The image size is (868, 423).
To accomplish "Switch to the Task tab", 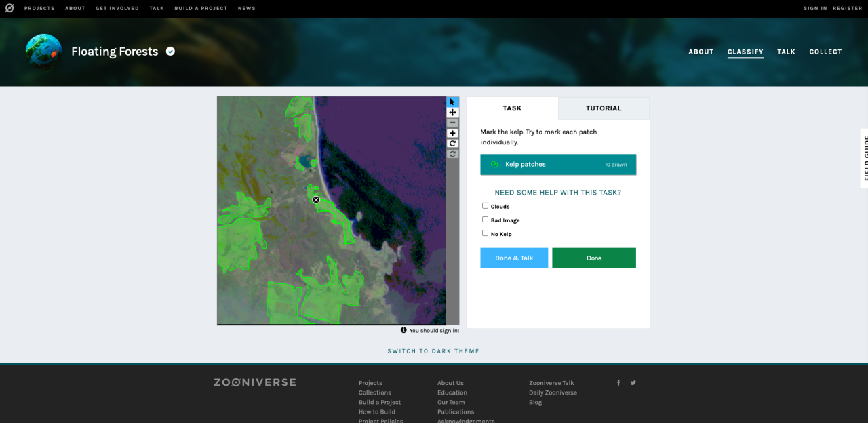I will pos(512,108).
